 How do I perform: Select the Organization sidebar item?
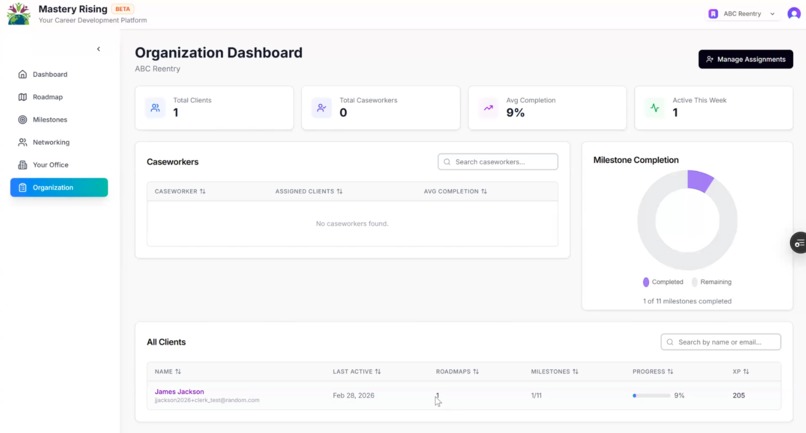click(x=59, y=187)
